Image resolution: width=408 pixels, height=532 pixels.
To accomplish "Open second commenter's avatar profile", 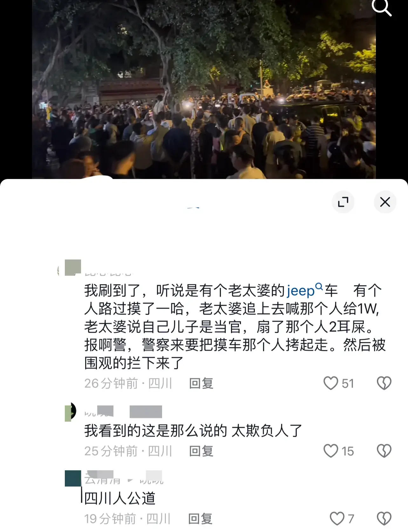I will point(70,412).
